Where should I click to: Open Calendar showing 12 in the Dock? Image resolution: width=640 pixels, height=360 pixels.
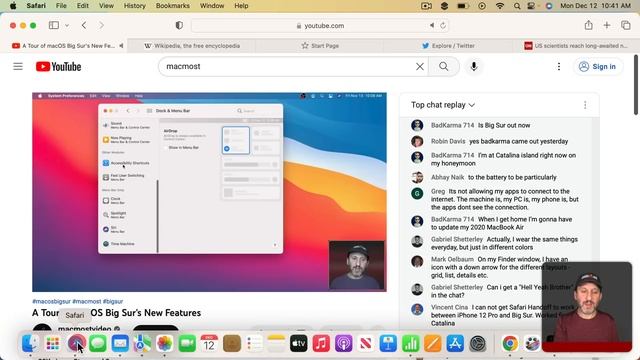click(209, 343)
